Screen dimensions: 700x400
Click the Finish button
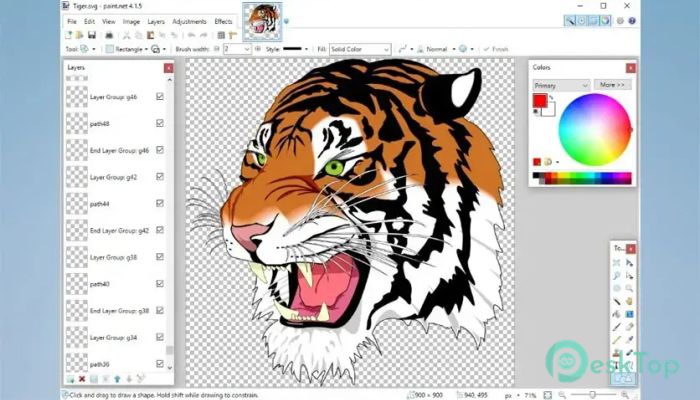496,49
